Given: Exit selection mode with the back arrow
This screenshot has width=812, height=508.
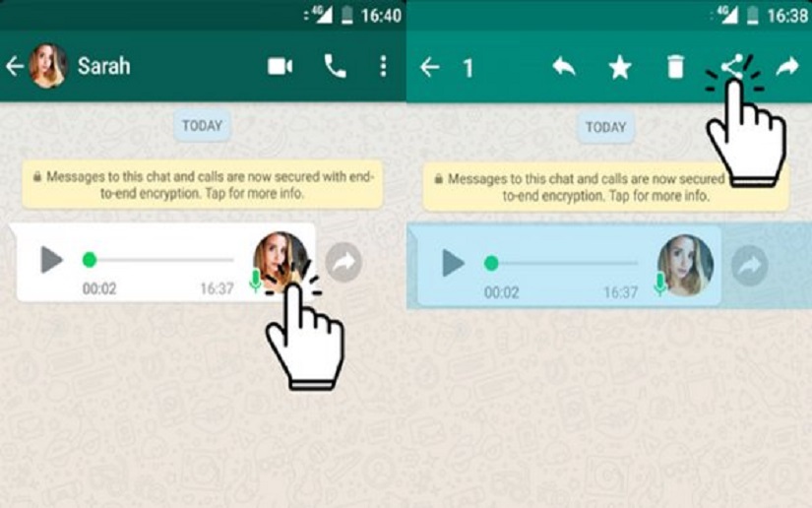Looking at the screenshot, I should point(430,67).
